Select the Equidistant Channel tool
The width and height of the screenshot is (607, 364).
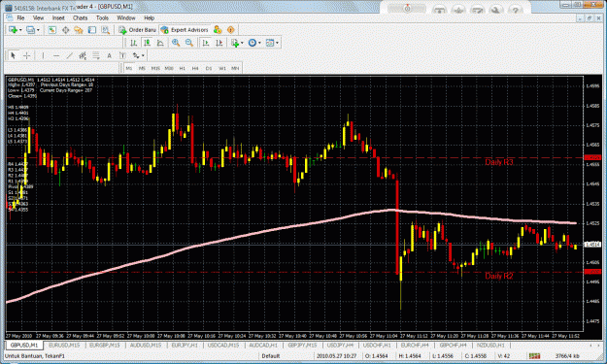tap(83, 55)
